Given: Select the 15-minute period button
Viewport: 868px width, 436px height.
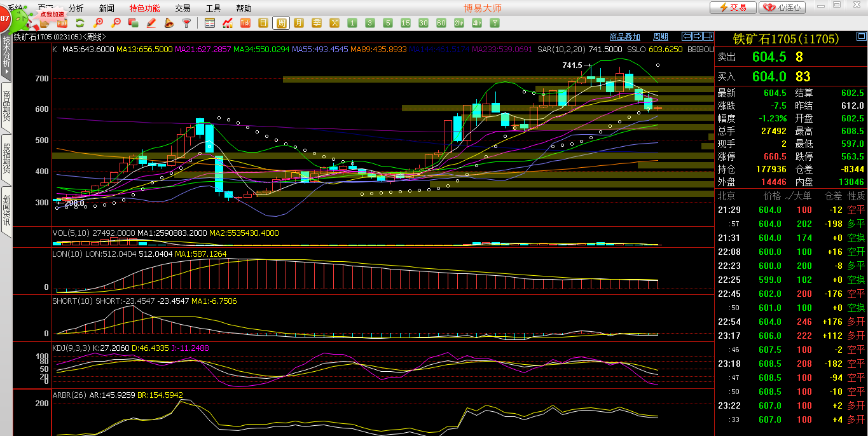Looking at the screenshot, I should point(406,23).
